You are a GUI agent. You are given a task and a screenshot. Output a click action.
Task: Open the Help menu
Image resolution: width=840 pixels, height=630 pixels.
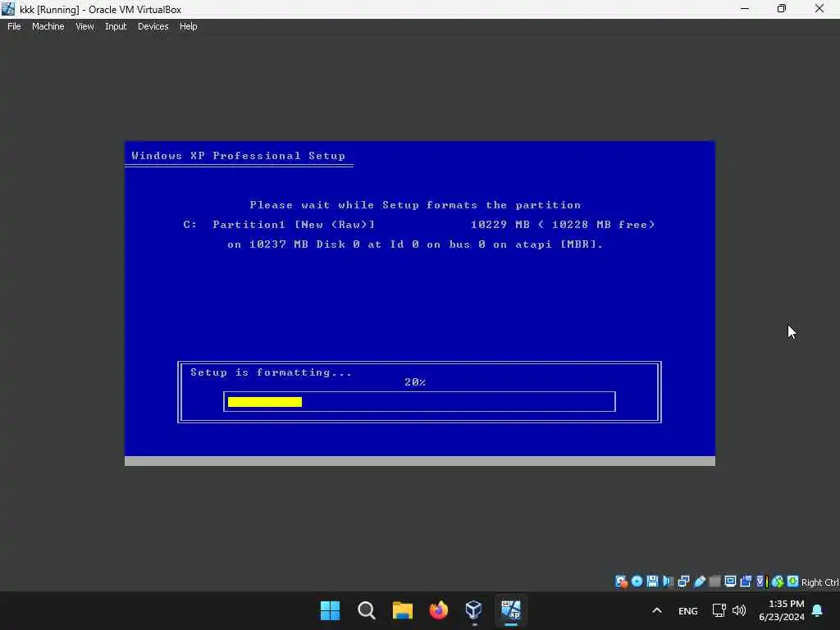pyautogui.click(x=188, y=26)
